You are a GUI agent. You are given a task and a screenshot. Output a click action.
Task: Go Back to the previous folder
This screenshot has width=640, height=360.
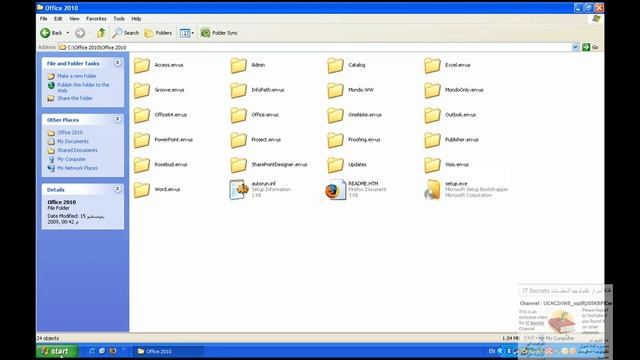(51, 33)
